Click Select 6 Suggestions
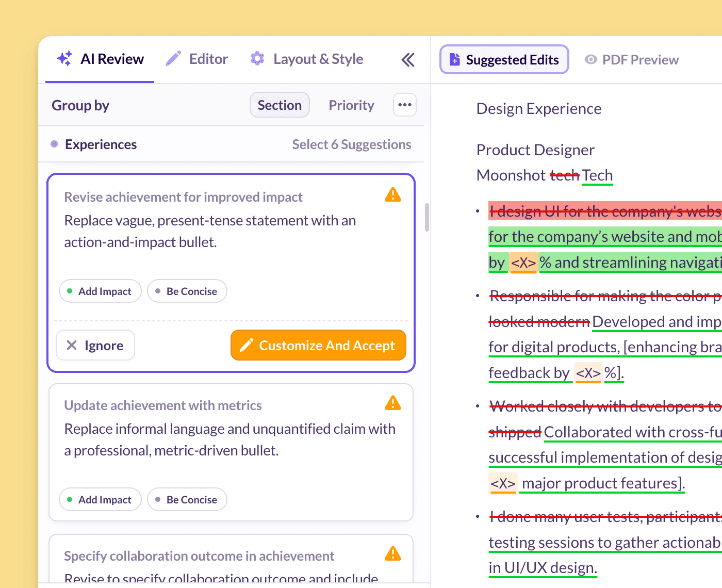The width and height of the screenshot is (722, 588). click(352, 144)
